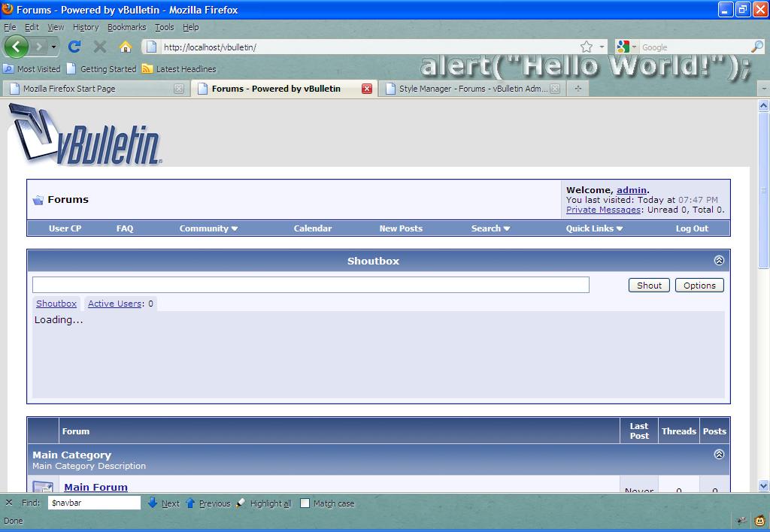Open the Edit menu
Image resolution: width=770 pixels, height=532 pixels.
click(x=32, y=27)
